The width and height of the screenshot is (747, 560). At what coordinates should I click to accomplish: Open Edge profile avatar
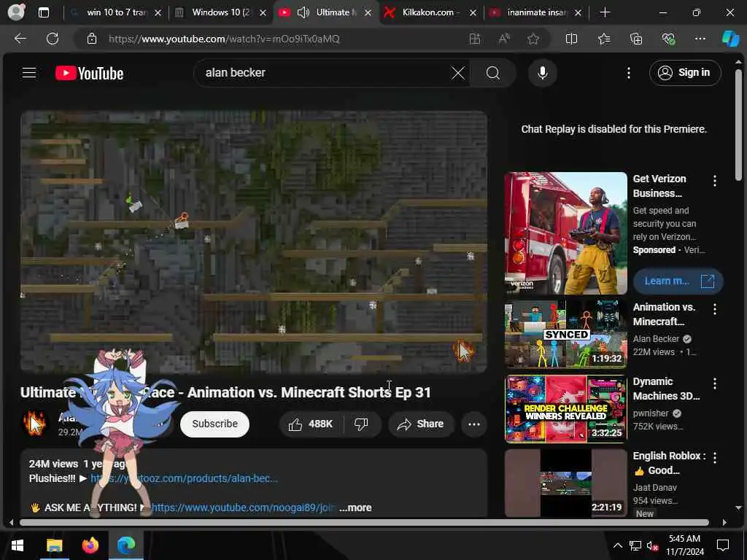(16, 12)
